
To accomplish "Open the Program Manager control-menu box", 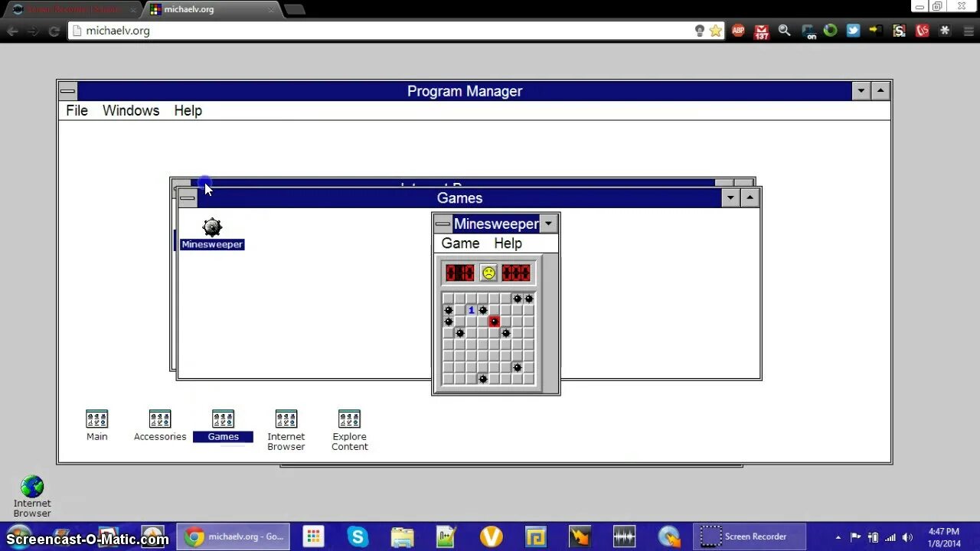I will pyautogui.click(x=67, y=91).
